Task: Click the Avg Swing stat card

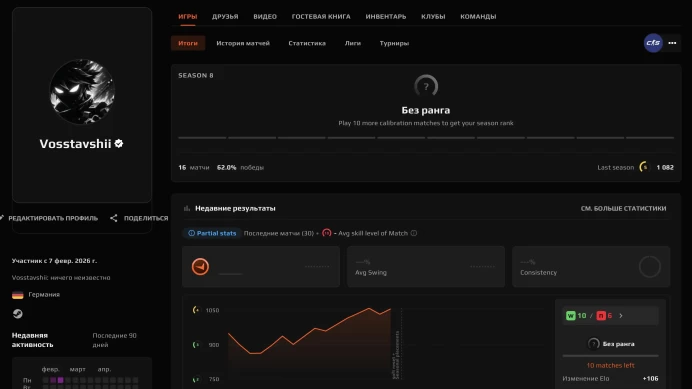Action: pyautogui.click(x=426, y=267)
